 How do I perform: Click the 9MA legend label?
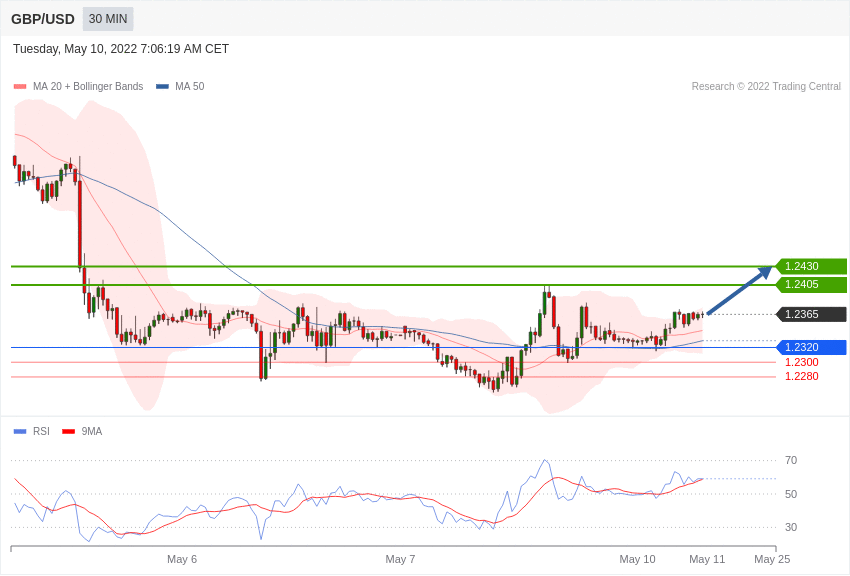click(x=92, y=432)
